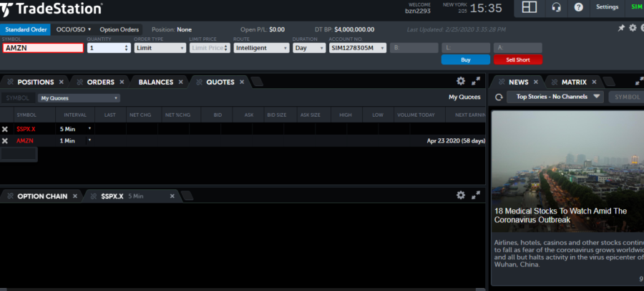
Task: Switch to the Option Chain tab
Action: 42,196
